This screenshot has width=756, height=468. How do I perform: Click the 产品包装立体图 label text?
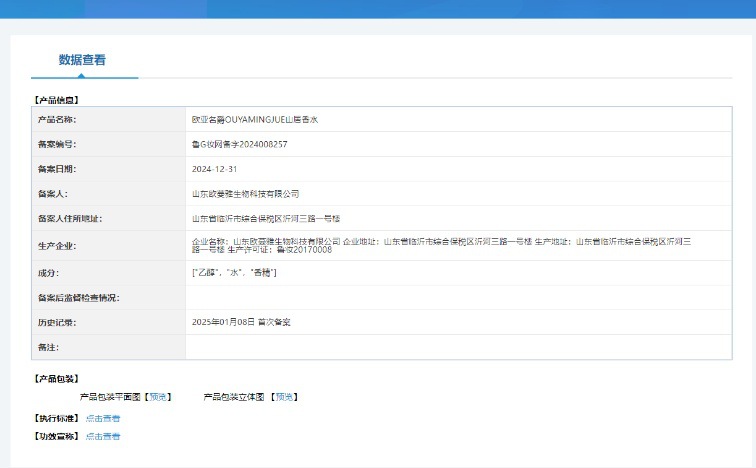pos(234,397)
